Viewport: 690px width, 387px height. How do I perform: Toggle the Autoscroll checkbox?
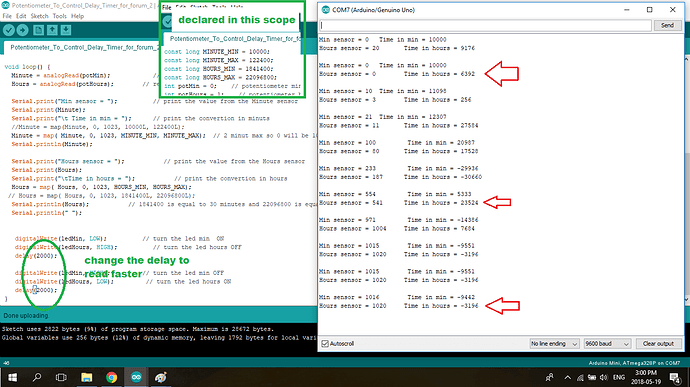click(325, 343)
